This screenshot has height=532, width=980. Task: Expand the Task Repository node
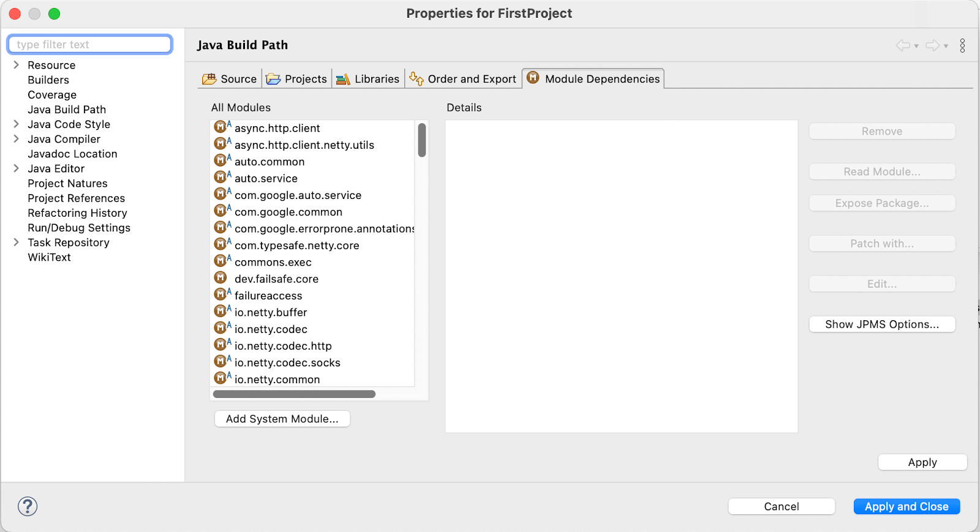point(17,242)
